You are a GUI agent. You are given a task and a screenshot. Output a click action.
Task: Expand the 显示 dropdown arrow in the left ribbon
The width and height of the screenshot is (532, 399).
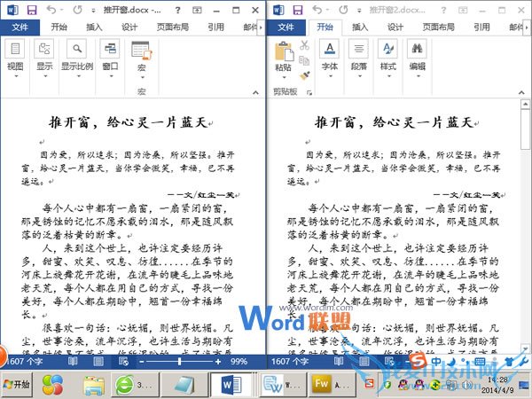coord(45,76)
